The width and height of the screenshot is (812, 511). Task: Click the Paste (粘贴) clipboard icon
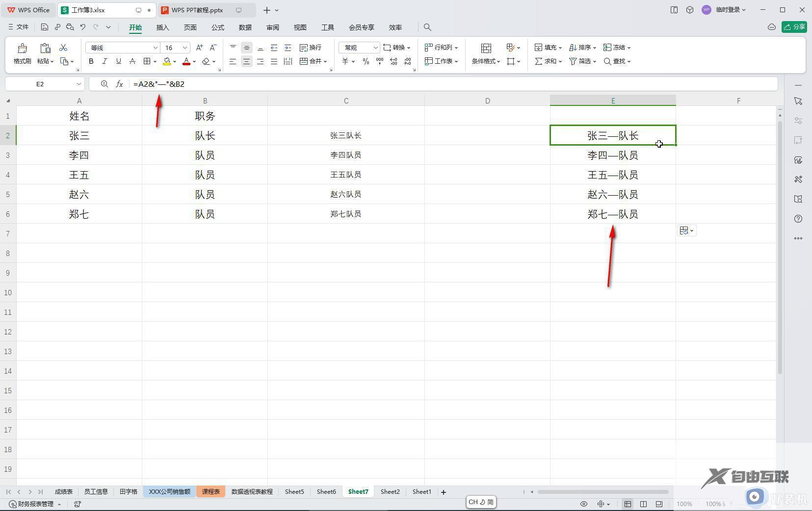pyautogui.click(x=45, y=48)
